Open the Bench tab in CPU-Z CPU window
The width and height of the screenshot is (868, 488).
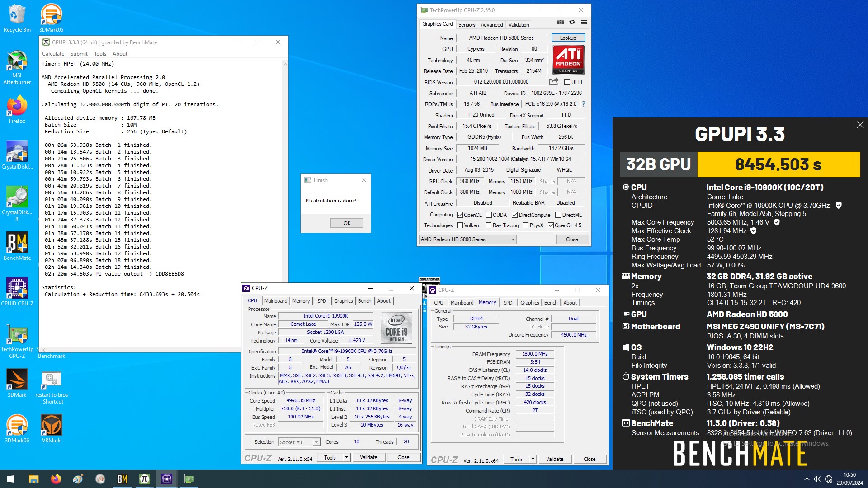364,301
